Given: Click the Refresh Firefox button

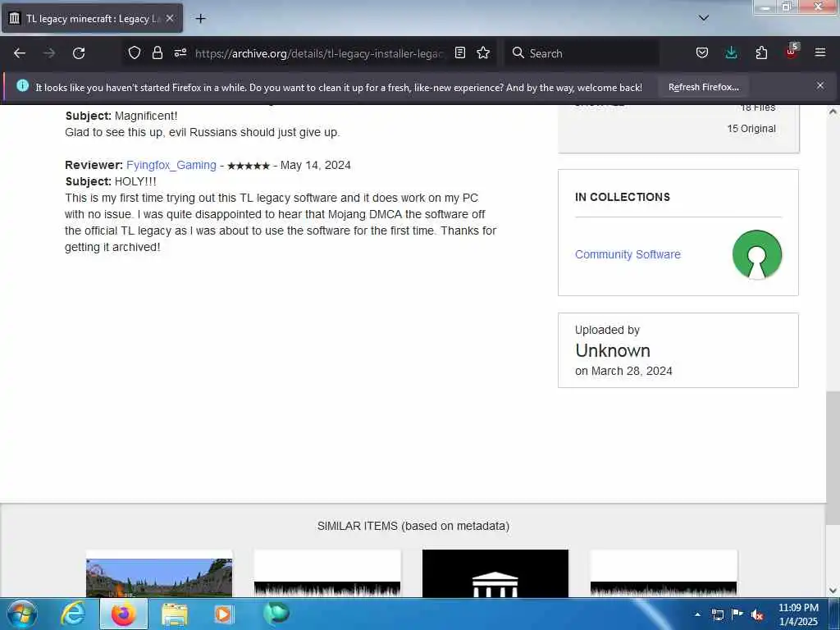Looking at the screenshot, I should pyautogui.click(x=703, y=87).
